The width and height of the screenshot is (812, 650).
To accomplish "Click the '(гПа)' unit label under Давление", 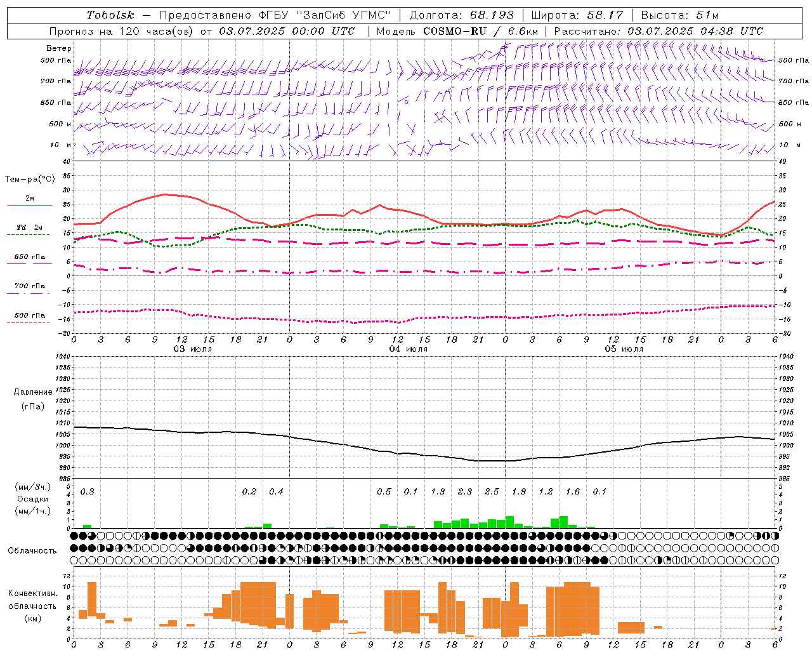I will click(32, 407).
